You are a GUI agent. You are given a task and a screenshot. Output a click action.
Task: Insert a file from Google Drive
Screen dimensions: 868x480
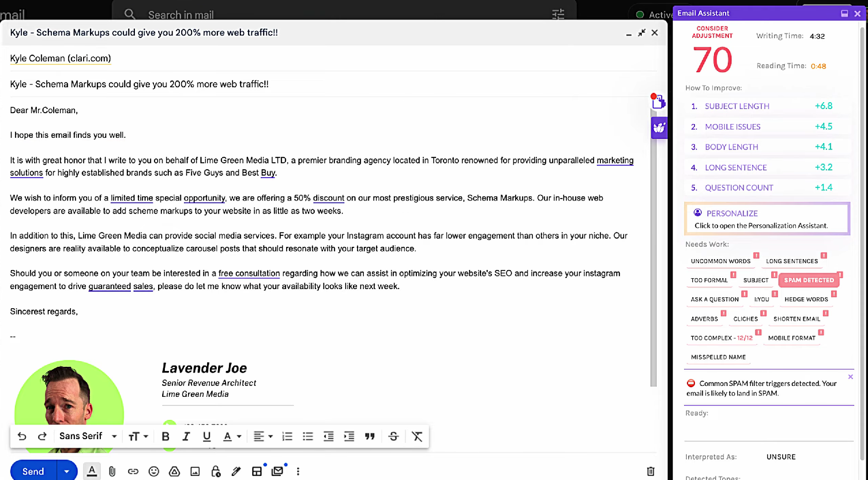[174, 471]
